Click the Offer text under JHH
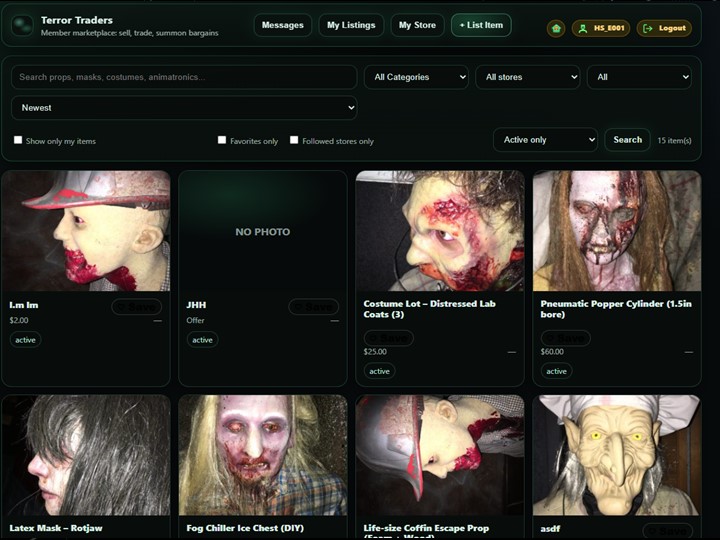 click(x=195, y=320)
